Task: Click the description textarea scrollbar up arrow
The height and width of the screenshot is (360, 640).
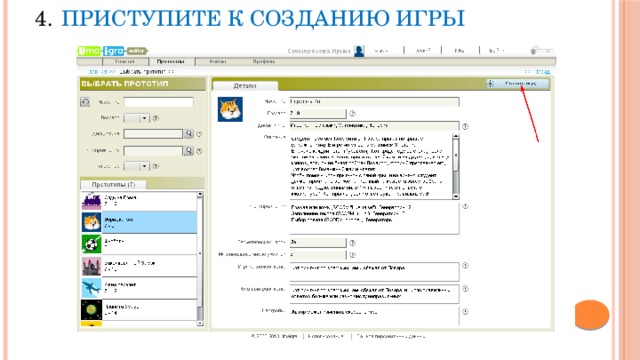Action: pos(456,136)
